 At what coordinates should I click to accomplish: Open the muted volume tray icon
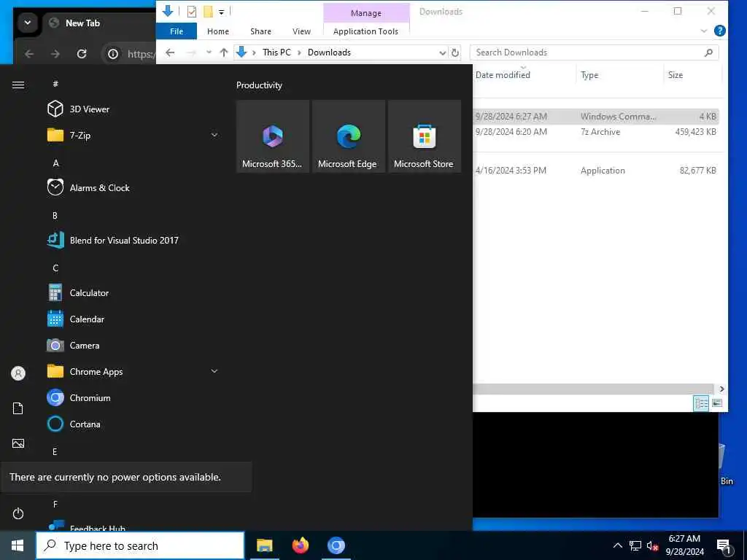652,545
